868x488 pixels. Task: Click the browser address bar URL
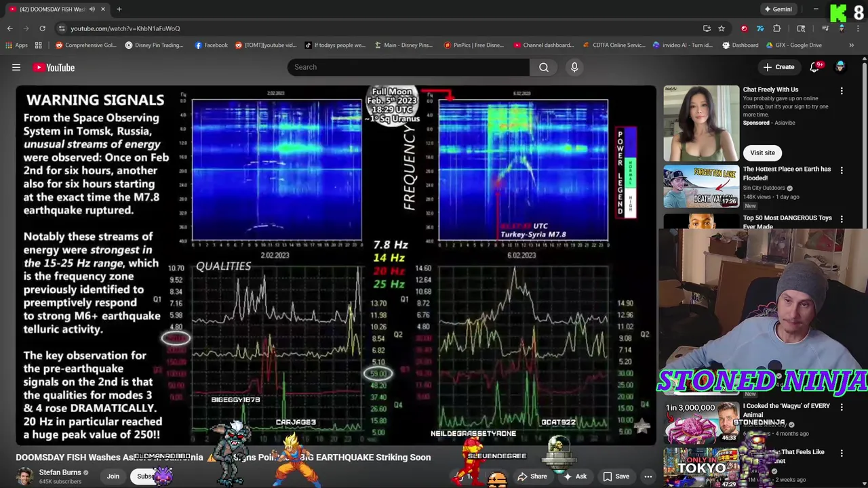click(x=125, y=28)
